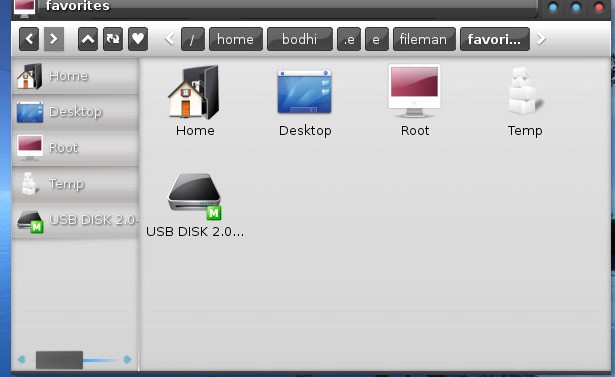Click the sidebar scrollbar left arrow
Screen dimensions: 615x377
22,359
